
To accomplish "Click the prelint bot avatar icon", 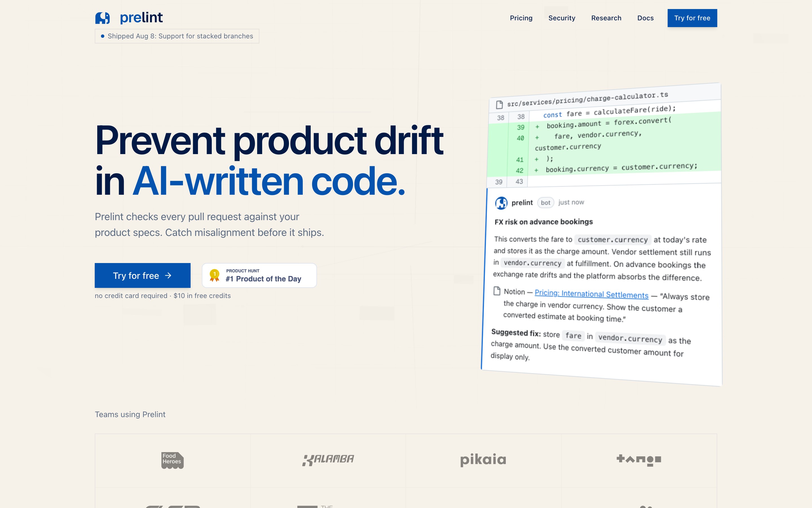I will pyautogui.click(x=501, y=203).
